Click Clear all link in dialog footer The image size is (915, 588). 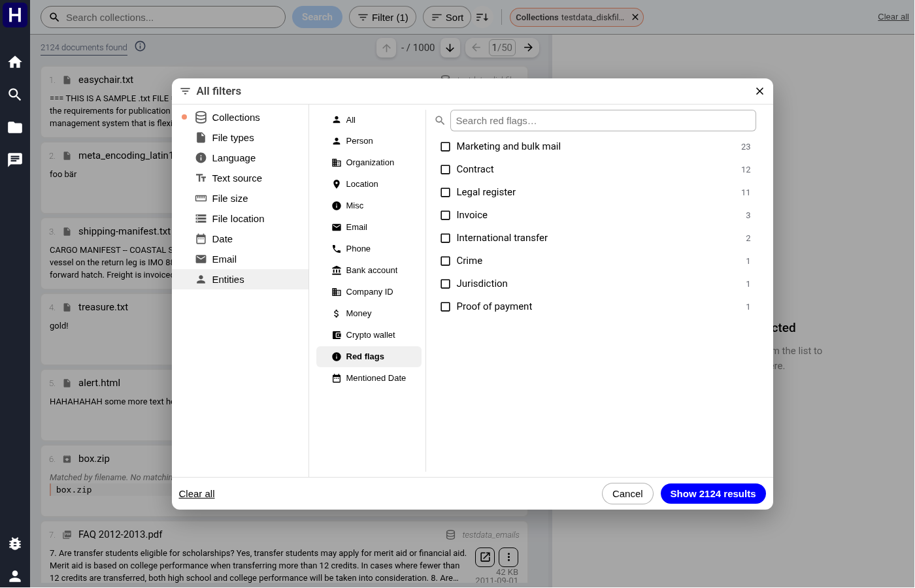[x=197, y=494]
